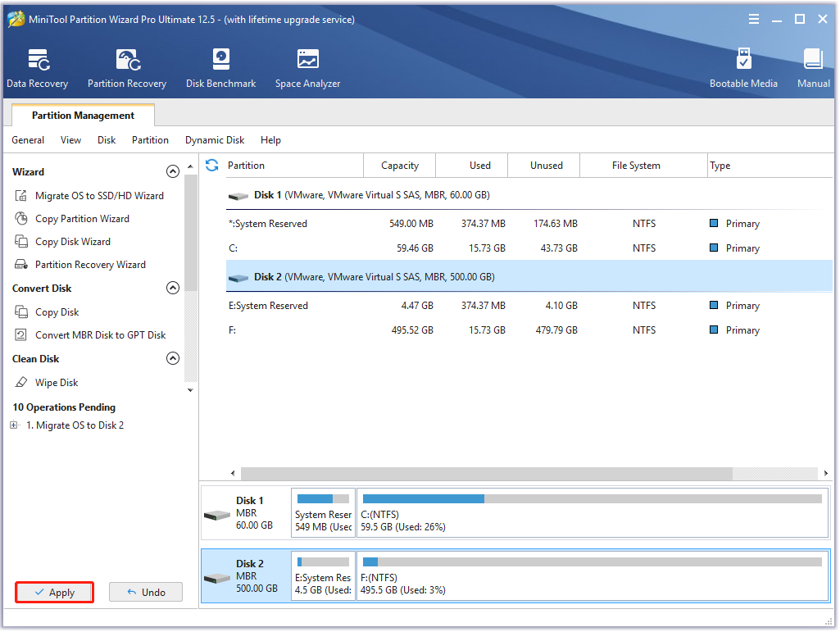The width and height of the screenshot is (840, 632).
Task: Start Disk Benchmark
Action: (220, 68)
